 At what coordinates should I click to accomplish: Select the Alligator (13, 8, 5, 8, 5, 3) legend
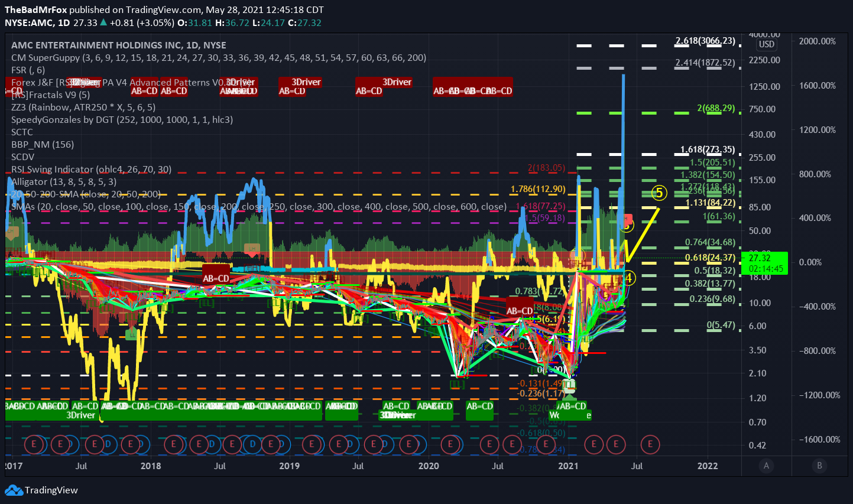(x=64, y=181)
